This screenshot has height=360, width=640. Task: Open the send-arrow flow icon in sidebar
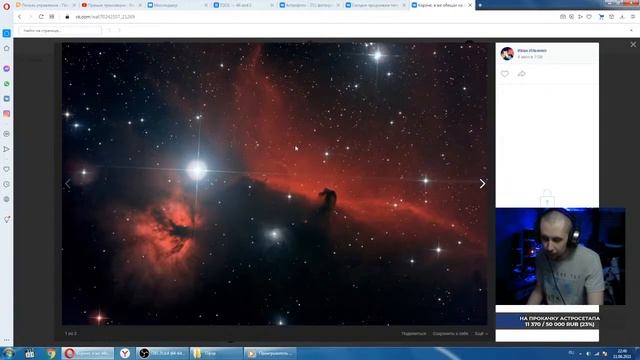click(7, 149)
